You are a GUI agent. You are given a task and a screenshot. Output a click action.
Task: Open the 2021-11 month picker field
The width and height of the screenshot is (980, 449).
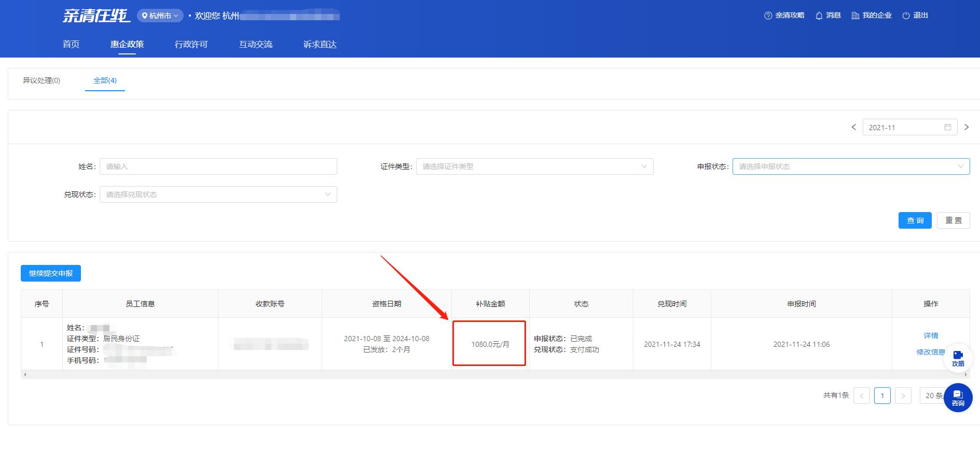910,127
